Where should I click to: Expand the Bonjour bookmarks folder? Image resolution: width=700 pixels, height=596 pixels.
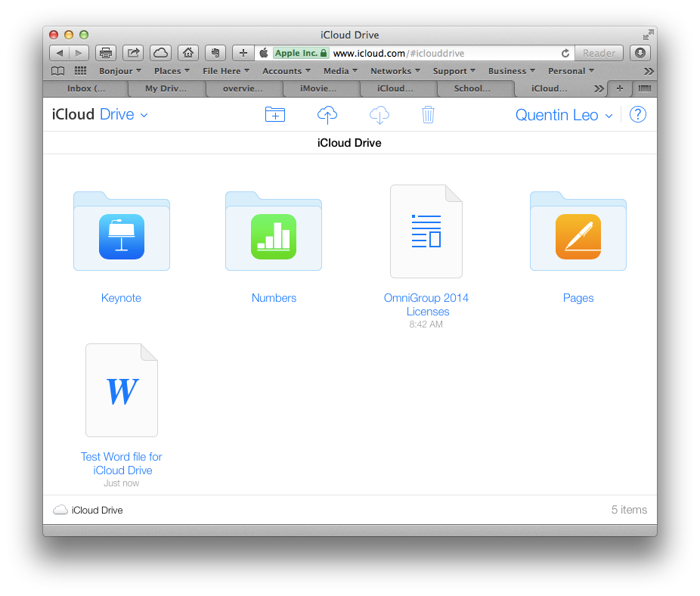119,71
